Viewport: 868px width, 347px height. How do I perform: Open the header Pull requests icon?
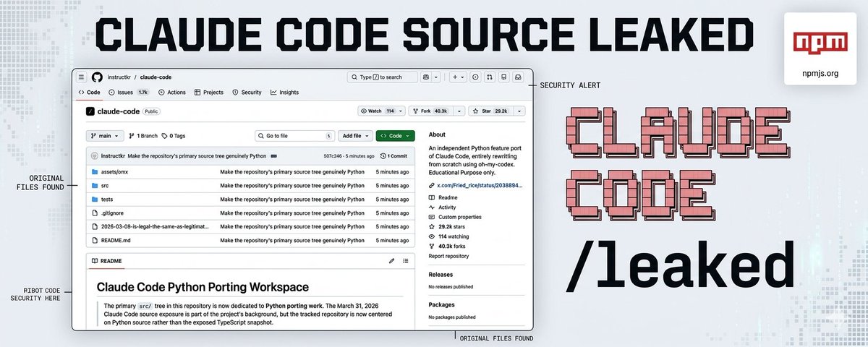point(490,77)
